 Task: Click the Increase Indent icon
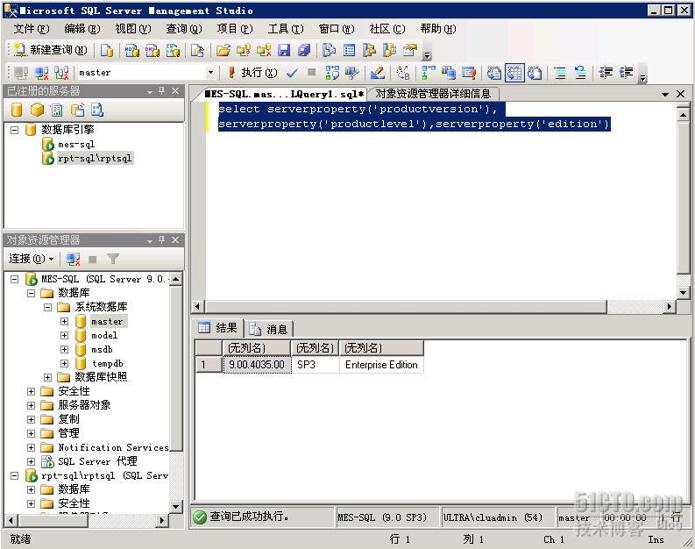point(626,73)
